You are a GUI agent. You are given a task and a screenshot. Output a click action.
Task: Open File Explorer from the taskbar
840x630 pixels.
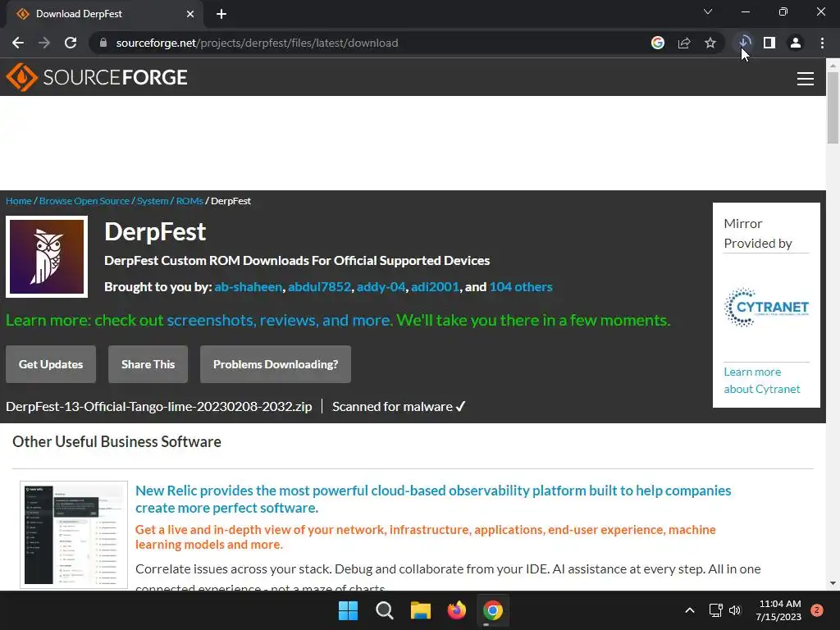coord(421,610)
